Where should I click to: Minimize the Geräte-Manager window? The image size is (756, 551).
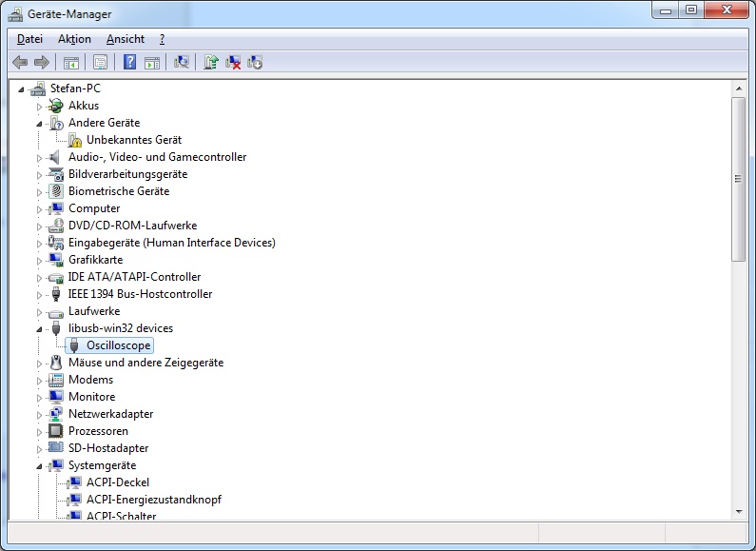point(666,10)
